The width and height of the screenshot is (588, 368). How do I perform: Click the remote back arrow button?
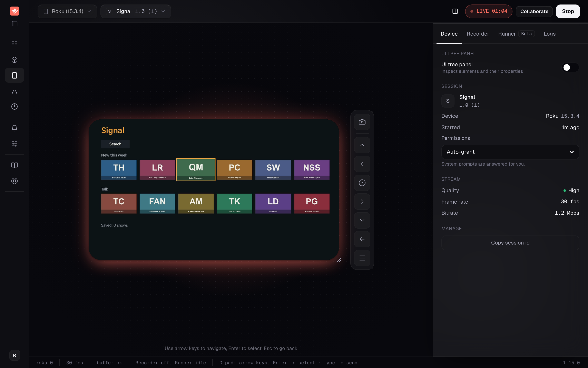coord(362,239)
